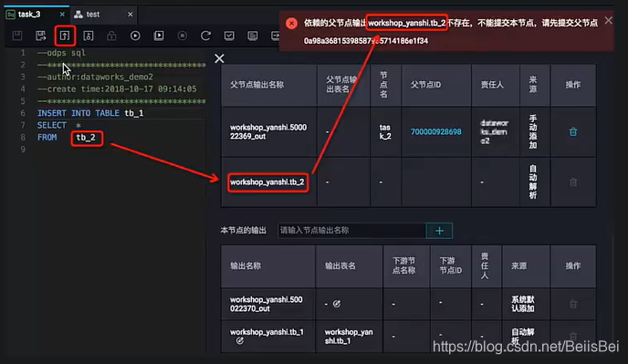This screenshot has width=628, height=364.
Task: Click INSERT INTO TABLE line in editor
Action: 90,113
